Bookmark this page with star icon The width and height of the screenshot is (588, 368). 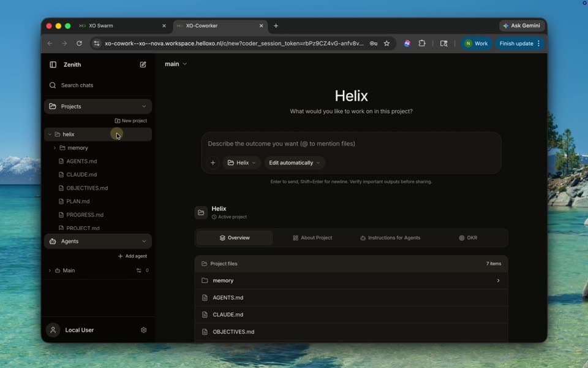click(x=386, y=44)
